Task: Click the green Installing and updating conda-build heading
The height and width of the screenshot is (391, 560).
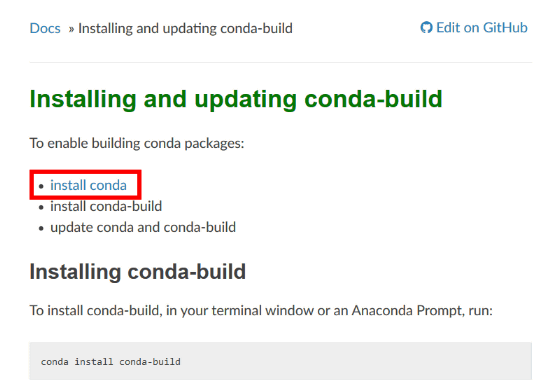Action: 236,99
